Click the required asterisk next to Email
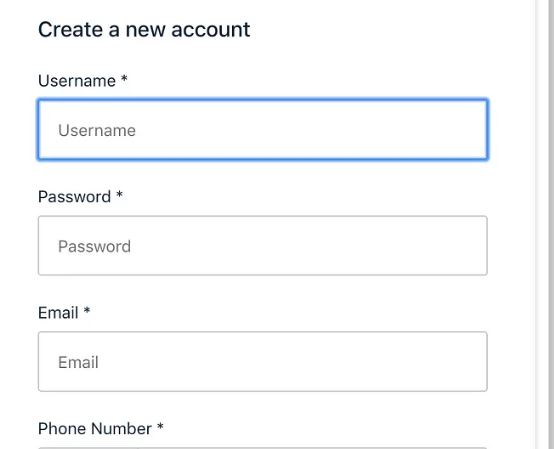The image size is (554, 449). coord(87,310)
